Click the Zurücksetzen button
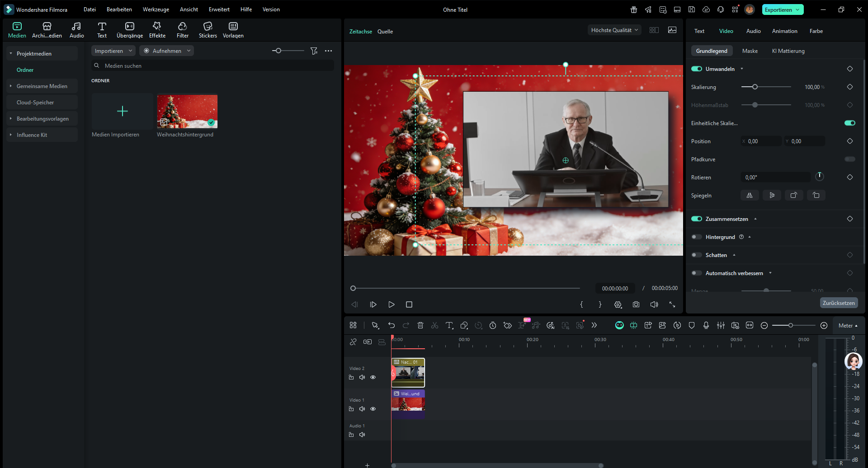The width and height of the screenshot is (868, 468). (x=838, y=303)
